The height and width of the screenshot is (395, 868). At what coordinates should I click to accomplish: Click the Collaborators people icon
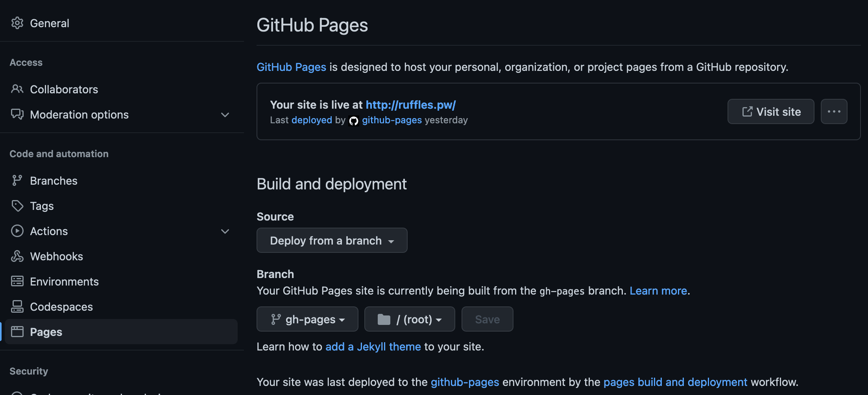[17, 89]
